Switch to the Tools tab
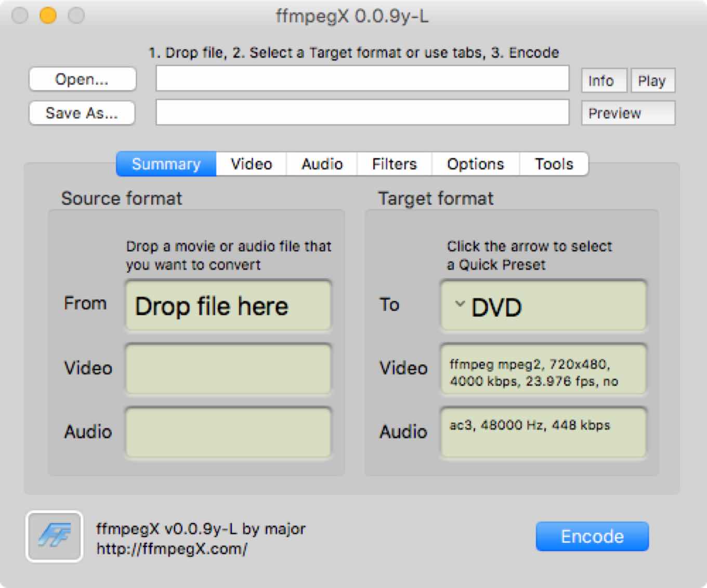Viewport: 707px width, 588px height. pos(554,164)
